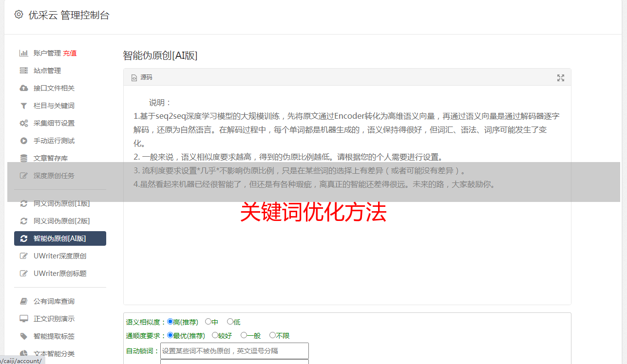Click the database icon for 文章暂存库

pos(23,158)
